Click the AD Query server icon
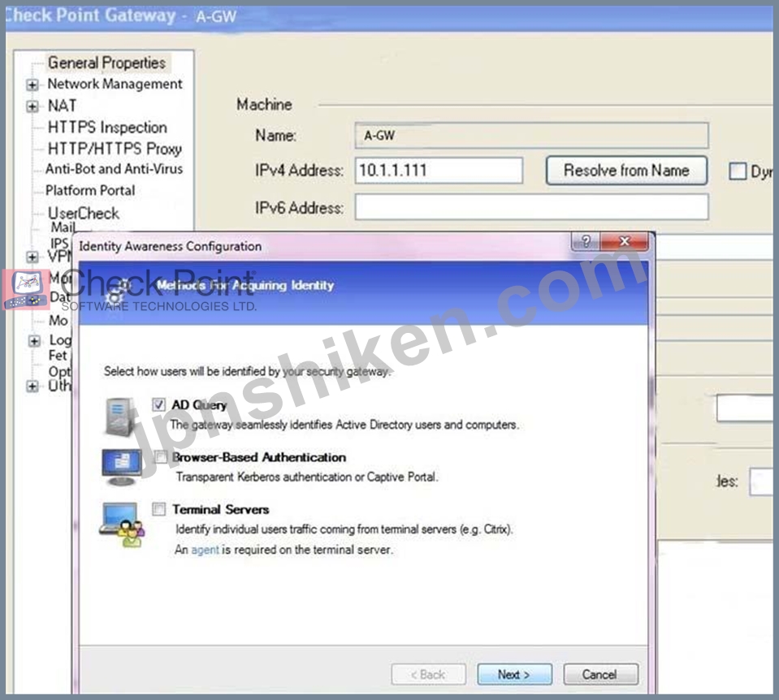The width and height of the screenshot is (779, 700). pos(119,417)
